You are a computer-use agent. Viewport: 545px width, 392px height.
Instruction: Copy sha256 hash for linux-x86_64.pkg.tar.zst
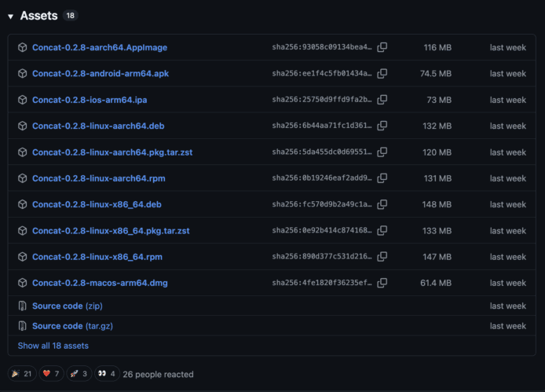pos(382,230)
